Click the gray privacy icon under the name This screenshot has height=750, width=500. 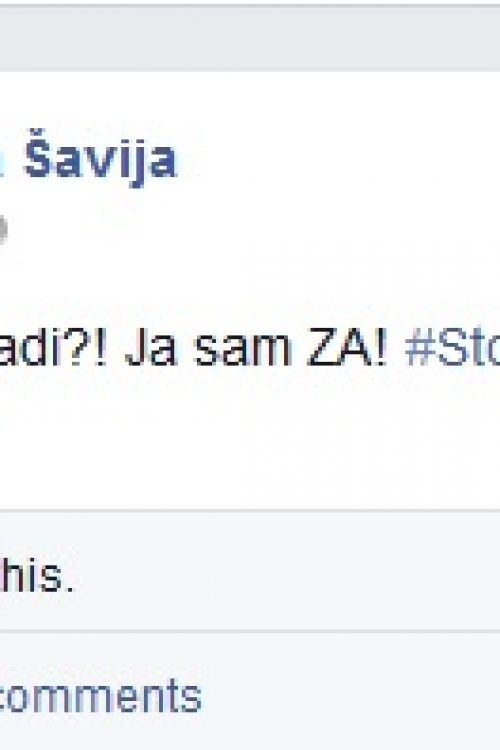(3, 230)
